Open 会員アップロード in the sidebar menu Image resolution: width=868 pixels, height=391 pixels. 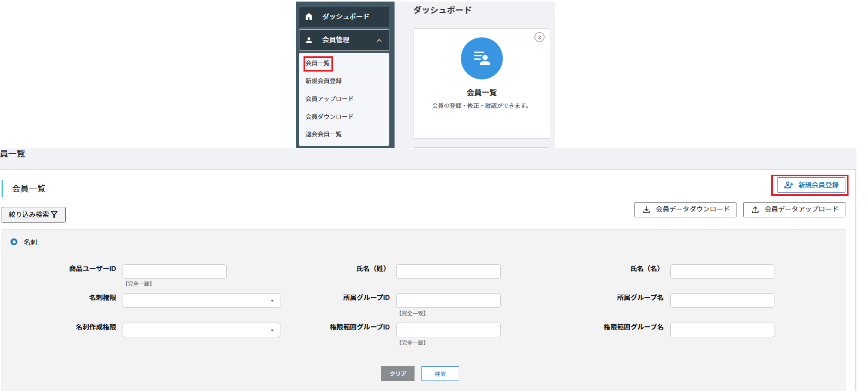coord(329,99)
